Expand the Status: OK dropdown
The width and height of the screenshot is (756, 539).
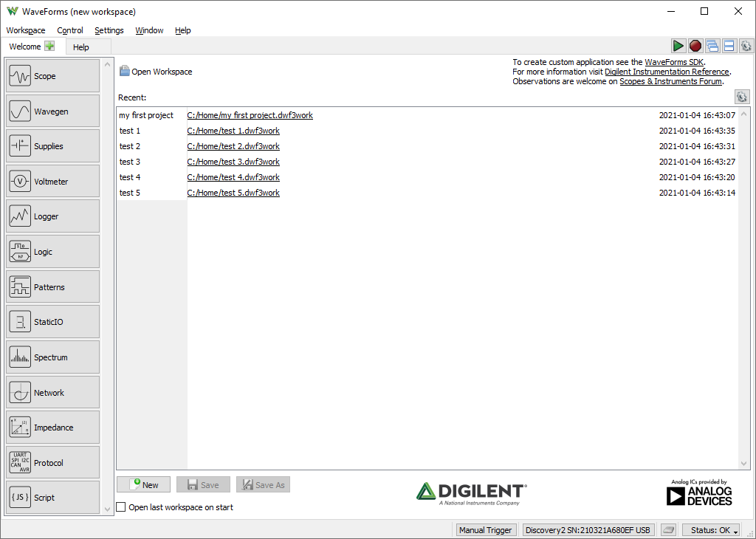click(x=711, y=530)
